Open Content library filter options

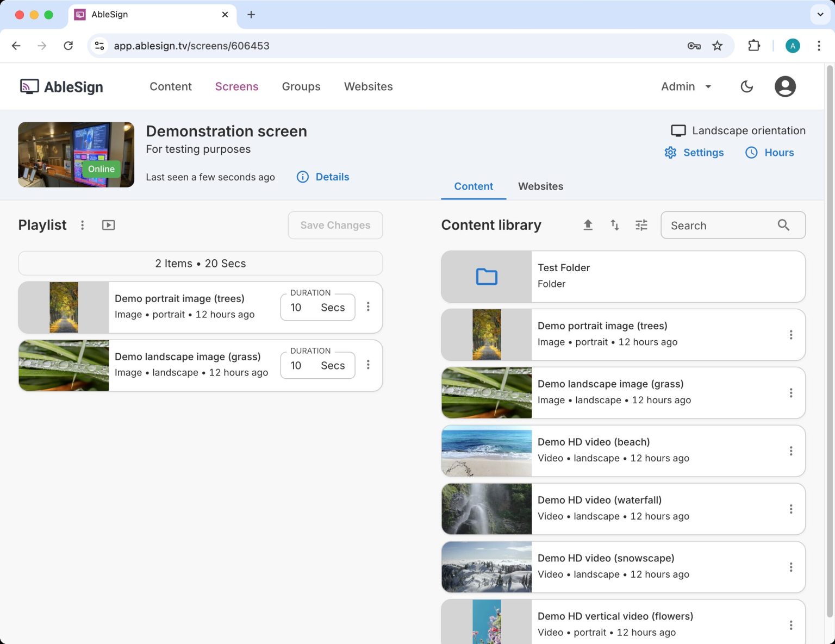point(641,225)
